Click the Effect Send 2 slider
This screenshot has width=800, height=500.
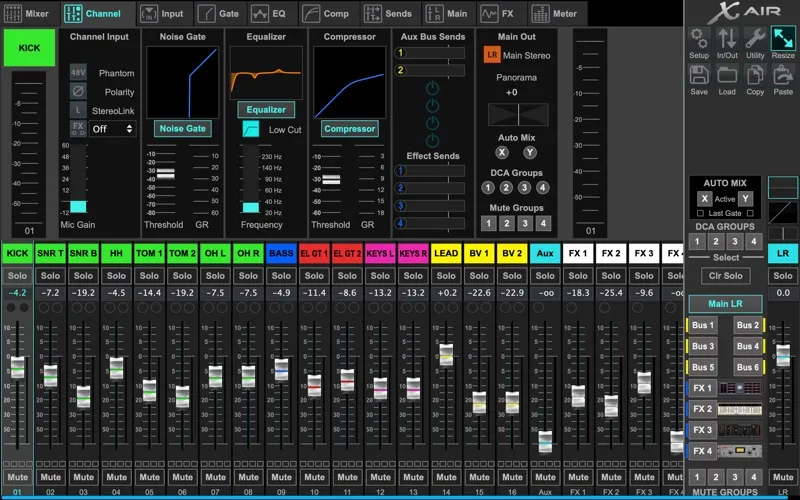tap(430, 188)
